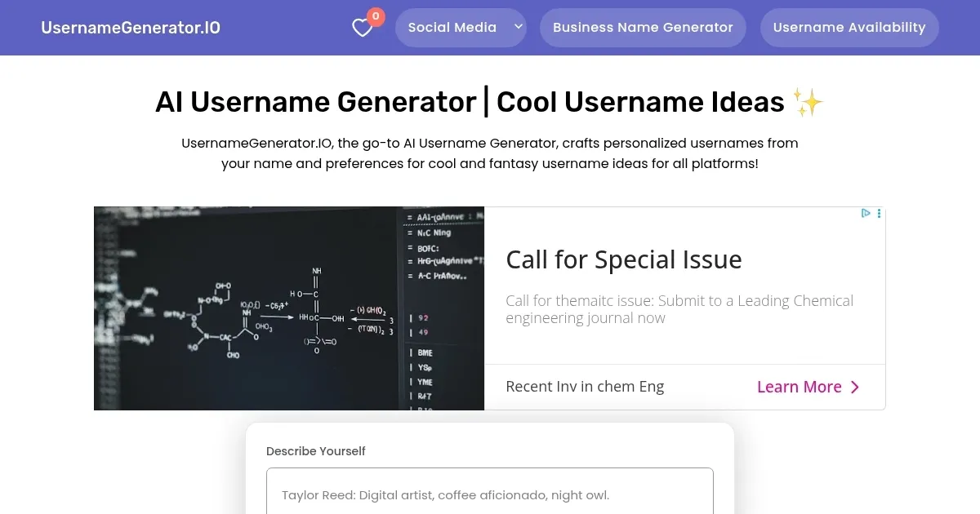Click the Recent Inv in chem Eng link

click(585, 386)
